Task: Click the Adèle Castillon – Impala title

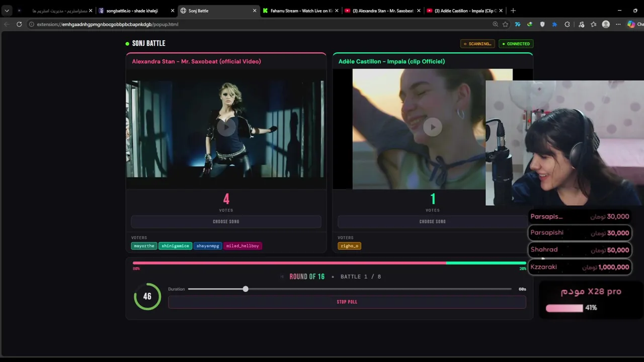Action: [x=391, y=61]
